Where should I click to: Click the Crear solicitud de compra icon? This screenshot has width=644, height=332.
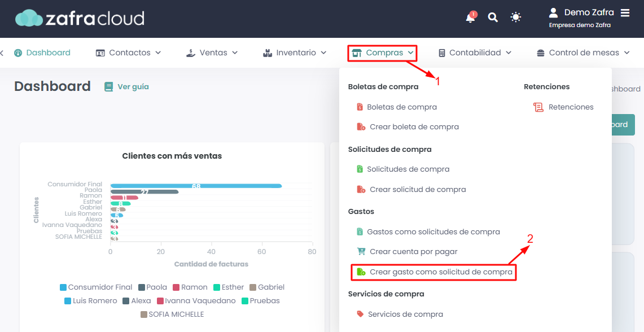click(x=361, y=189)
